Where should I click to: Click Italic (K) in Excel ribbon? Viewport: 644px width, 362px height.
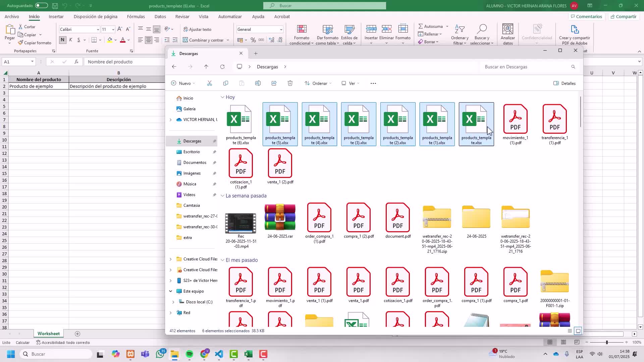(x=70, y=40)
